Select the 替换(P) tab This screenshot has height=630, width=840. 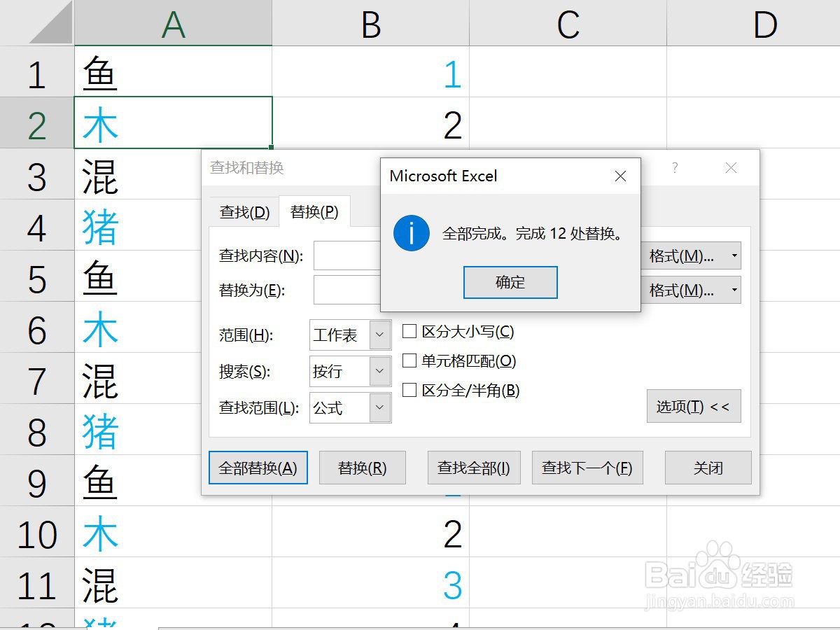click(x=314, y=211)
